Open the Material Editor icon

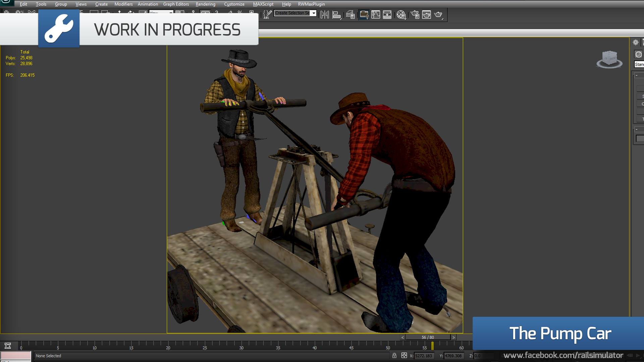click(x=401, y=15)
